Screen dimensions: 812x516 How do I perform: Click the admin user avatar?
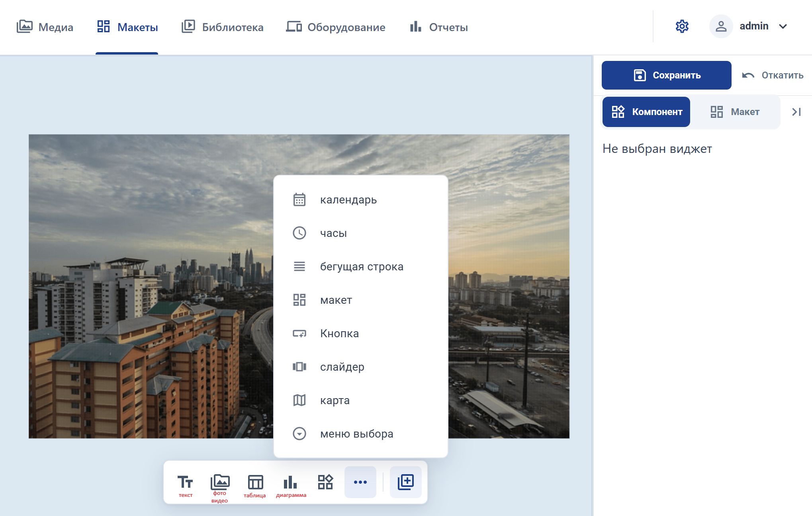pyautogui.click(x=721, y=26)
